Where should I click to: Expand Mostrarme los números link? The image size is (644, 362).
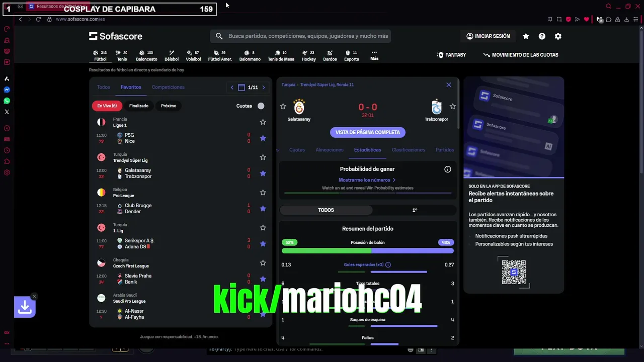(367, 180)
